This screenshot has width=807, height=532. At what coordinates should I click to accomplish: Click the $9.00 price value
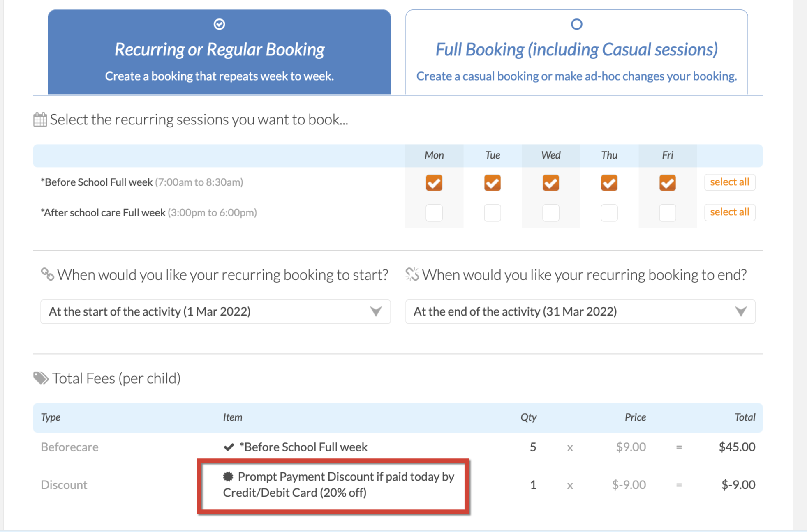click(x=631, y=447)
